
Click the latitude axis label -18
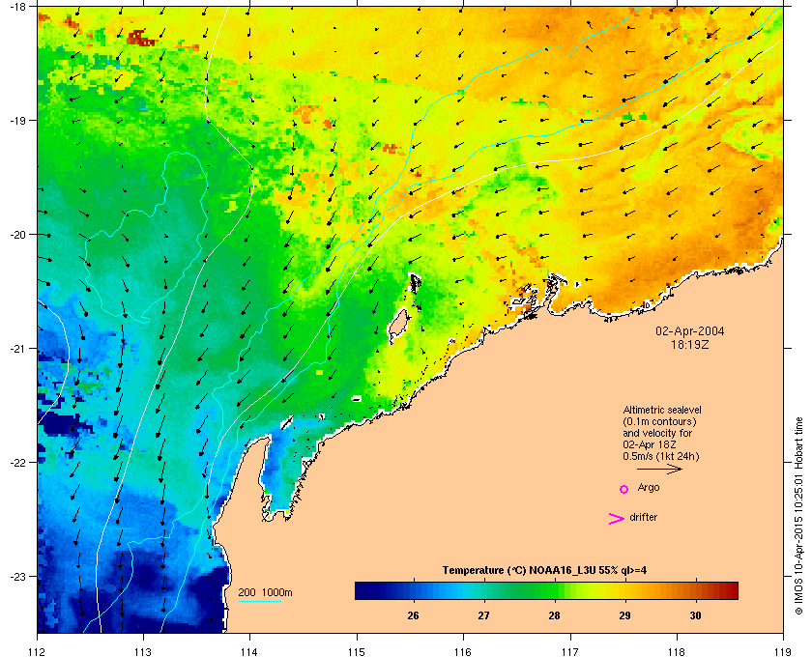click(17, 6)
